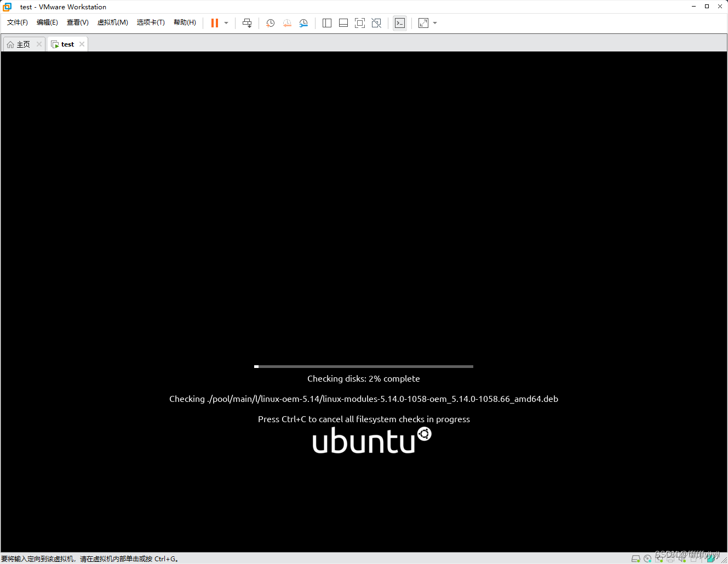Open the 文件(F) menu
This screenshot has width=728, height=564.
[x=17, y=22]
